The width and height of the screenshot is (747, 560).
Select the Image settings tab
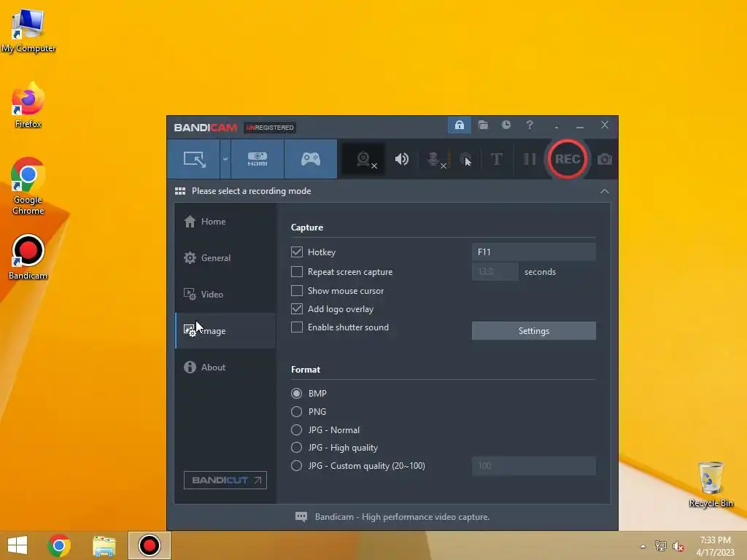[225, 330]
